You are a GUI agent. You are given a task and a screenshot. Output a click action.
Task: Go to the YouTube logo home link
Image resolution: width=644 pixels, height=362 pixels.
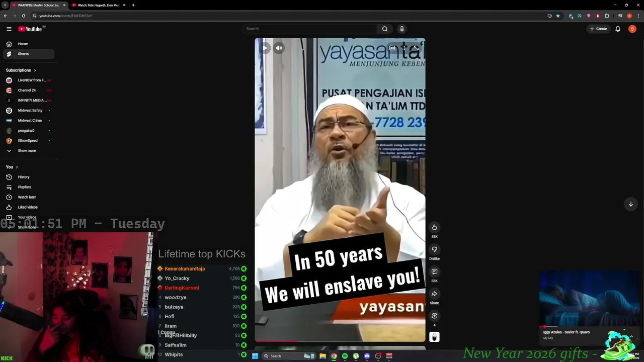pyautogui.click(x=30, y=29)
